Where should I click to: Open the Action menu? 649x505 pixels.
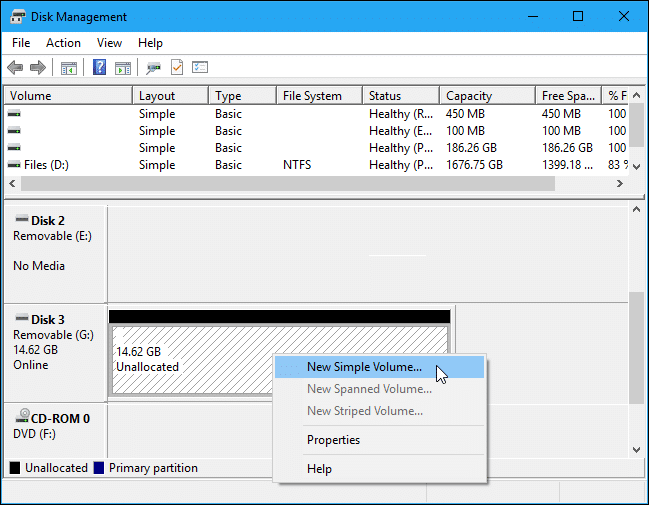(63, 43)
